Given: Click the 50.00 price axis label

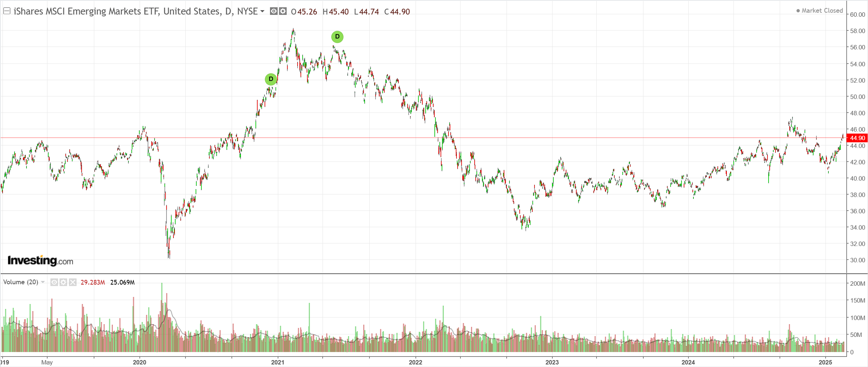Looking at the screenshot, I should (x=857, y=97).
